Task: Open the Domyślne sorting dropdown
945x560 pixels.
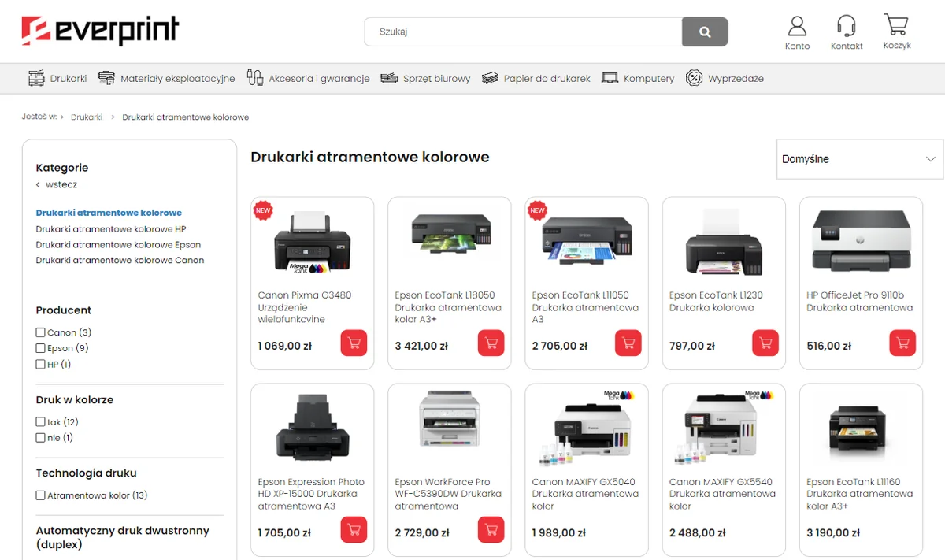Action: point(859,159)
